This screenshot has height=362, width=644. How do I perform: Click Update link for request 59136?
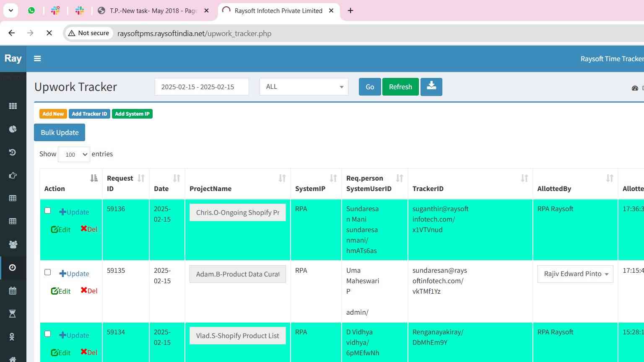[74, 212]
